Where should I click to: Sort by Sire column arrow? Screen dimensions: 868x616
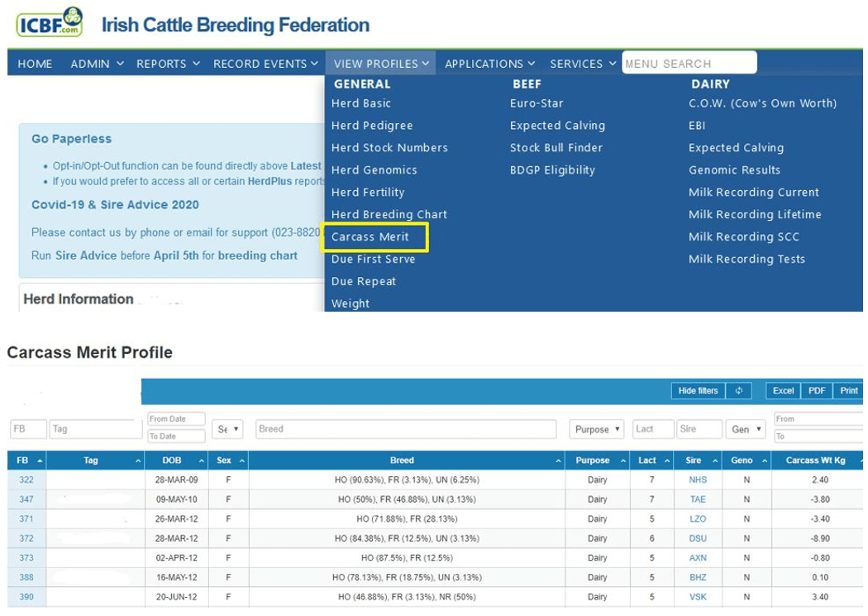[715, 461]
